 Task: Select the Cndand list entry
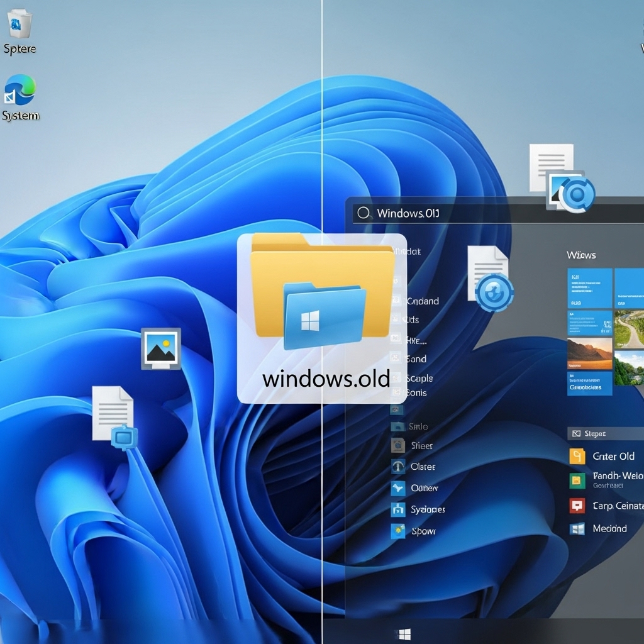click(423, 301)
